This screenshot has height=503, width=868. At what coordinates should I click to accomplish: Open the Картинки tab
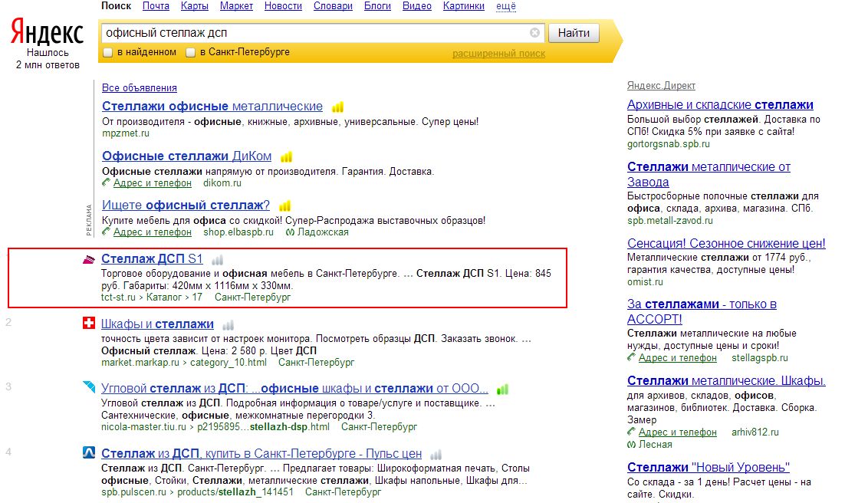coord(464,6)
